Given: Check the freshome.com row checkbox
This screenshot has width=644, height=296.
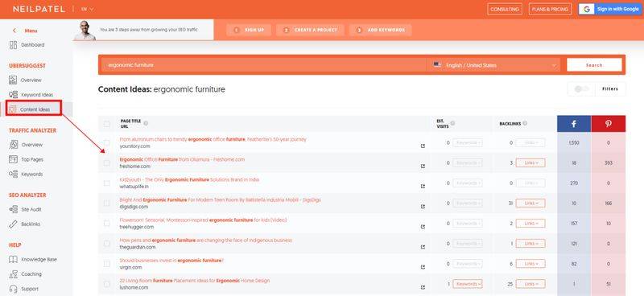Looking at the screenshot, I should click(107, 163).
